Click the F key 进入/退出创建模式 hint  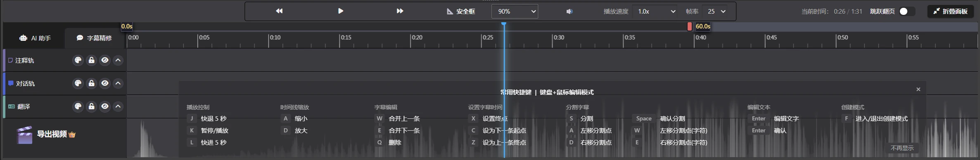point(875,119)
